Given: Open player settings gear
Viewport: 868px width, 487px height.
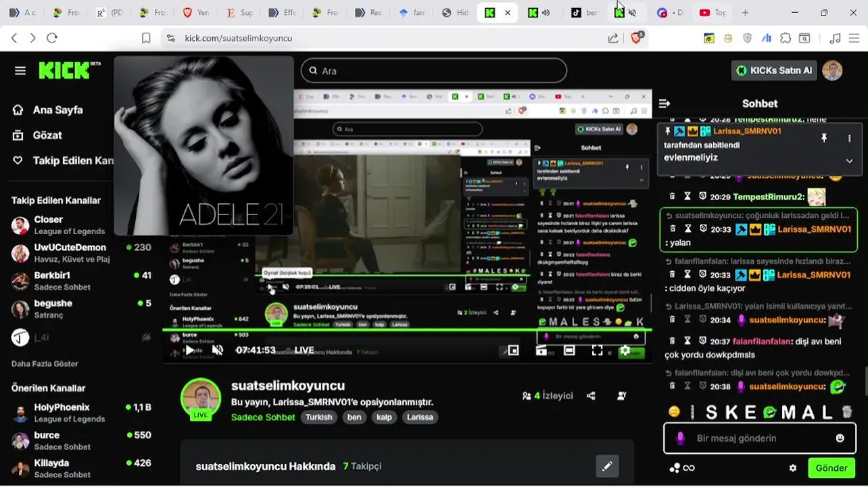Looking at the screenshot, I should point(625,350).
